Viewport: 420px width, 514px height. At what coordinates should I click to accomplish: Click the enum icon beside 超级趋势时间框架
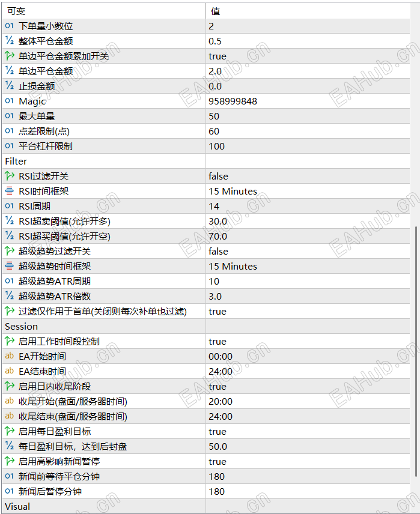(10, 266)
